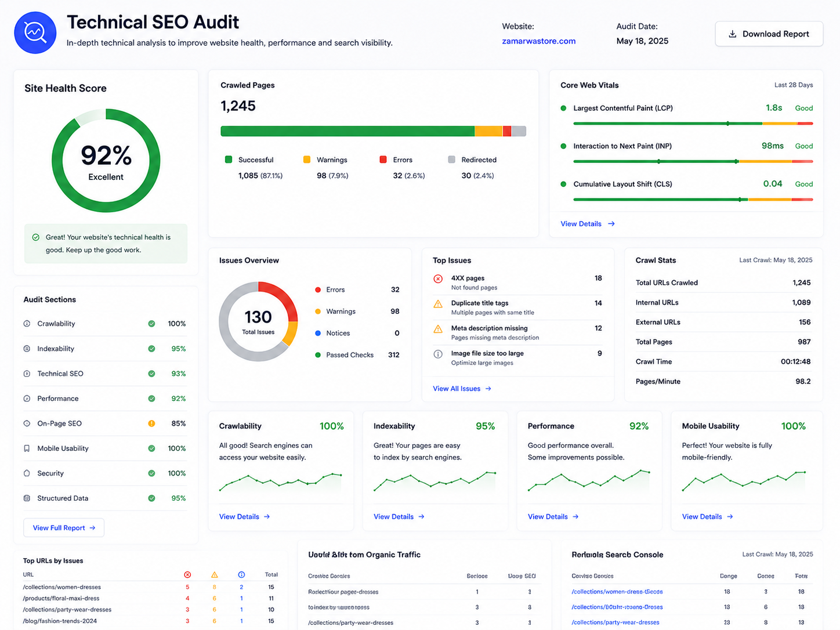This screenshot has width=840, height=630.
Task: Open View Details in the Mobile Usability card
Action: pos(708,517)
